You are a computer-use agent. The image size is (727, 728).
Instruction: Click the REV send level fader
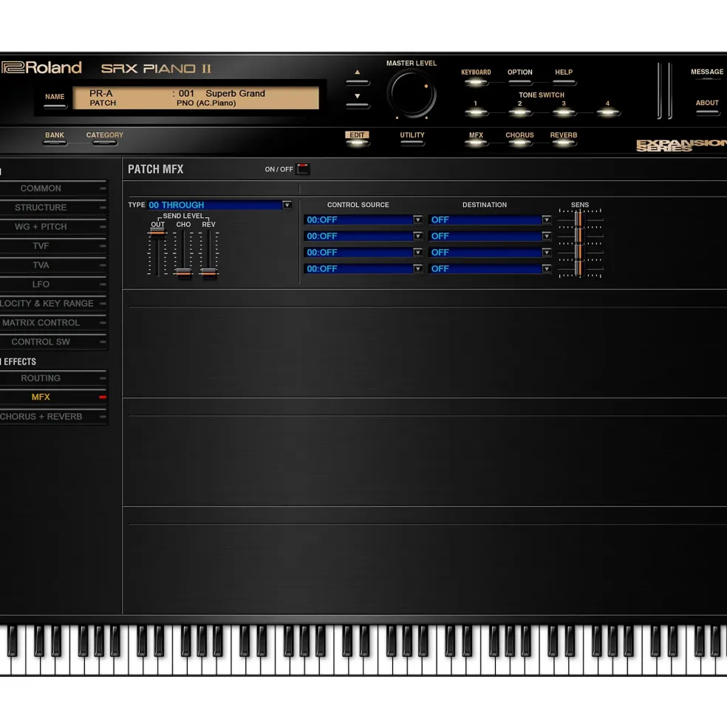[x=209, y=273]
